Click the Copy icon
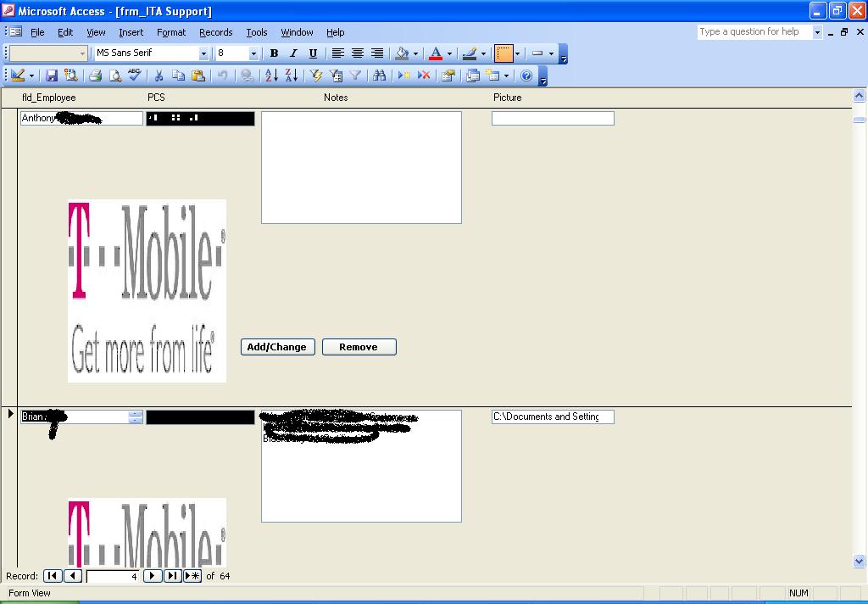This screenshot has height=604, width=868. click(x=178, y=75)
